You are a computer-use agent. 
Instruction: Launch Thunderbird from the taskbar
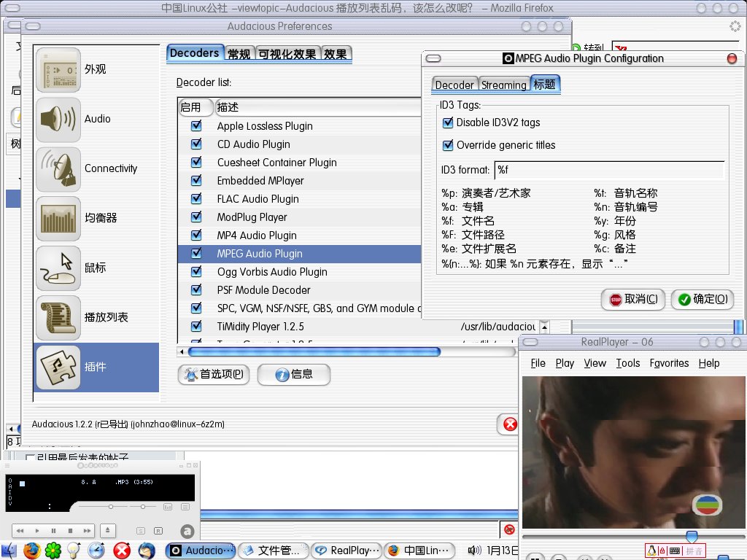tap(146, 551)
